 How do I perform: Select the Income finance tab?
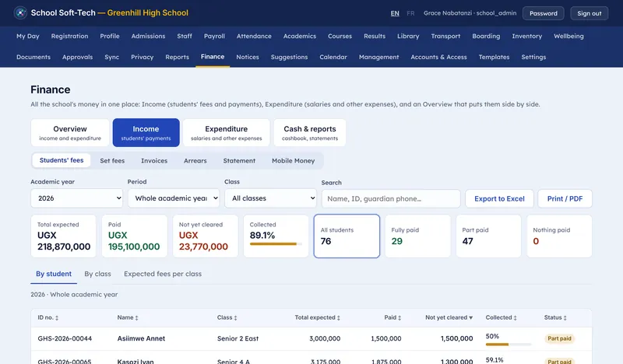tap(146, 132)
